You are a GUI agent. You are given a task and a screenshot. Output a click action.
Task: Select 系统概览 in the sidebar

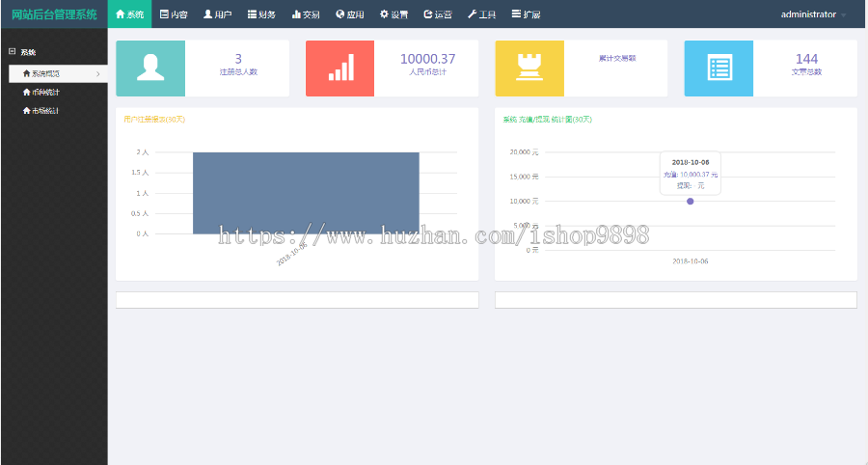tap(58, 73)
